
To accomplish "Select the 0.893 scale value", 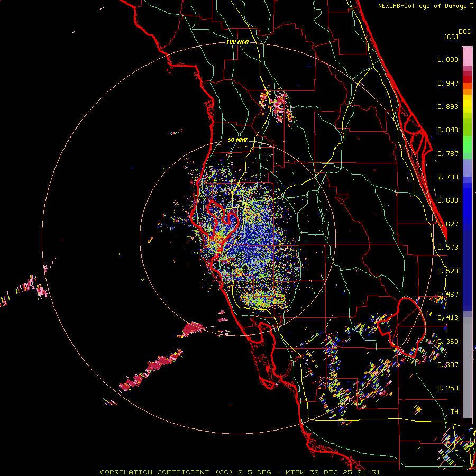I will click(448, 106).
